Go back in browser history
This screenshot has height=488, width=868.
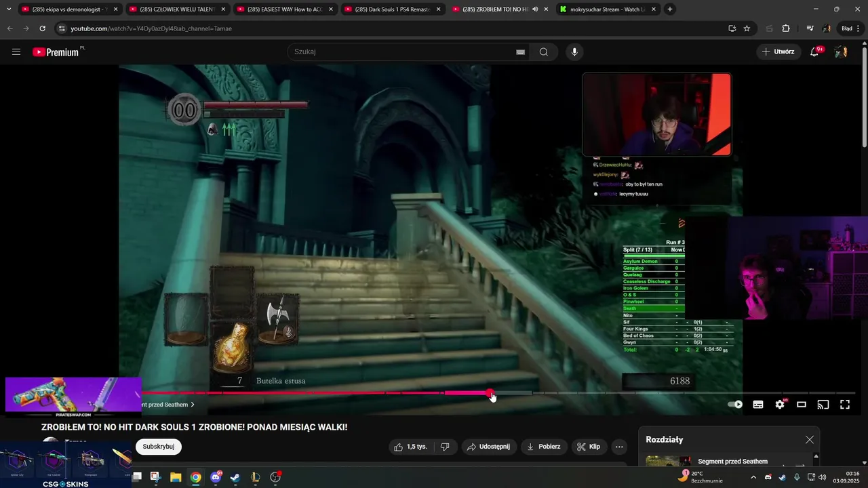9,28
